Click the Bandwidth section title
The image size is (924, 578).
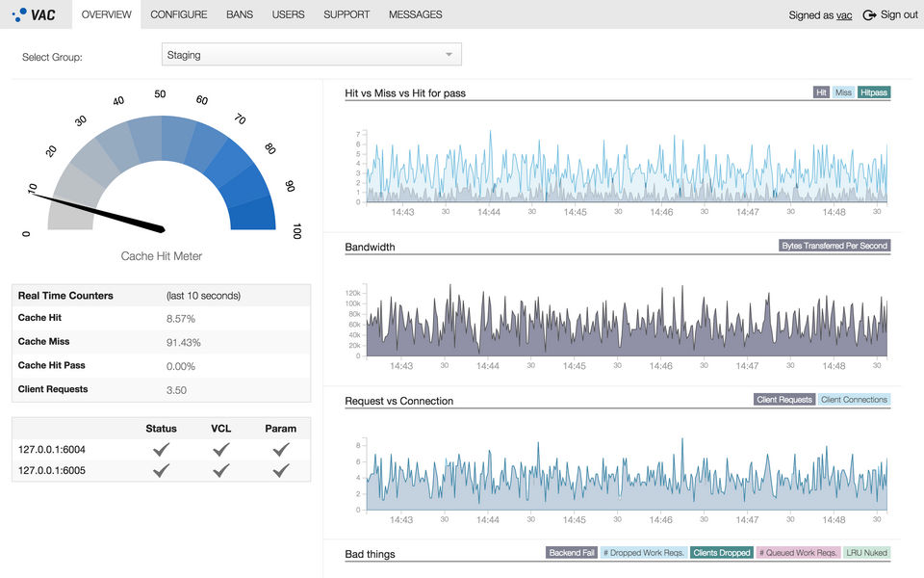(370, 247)
